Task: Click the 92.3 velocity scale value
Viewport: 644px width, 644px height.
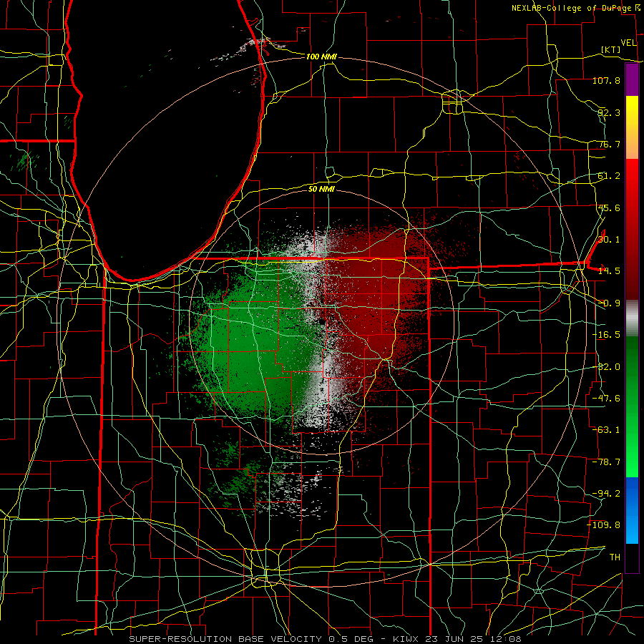Action: tap(609, 112)
